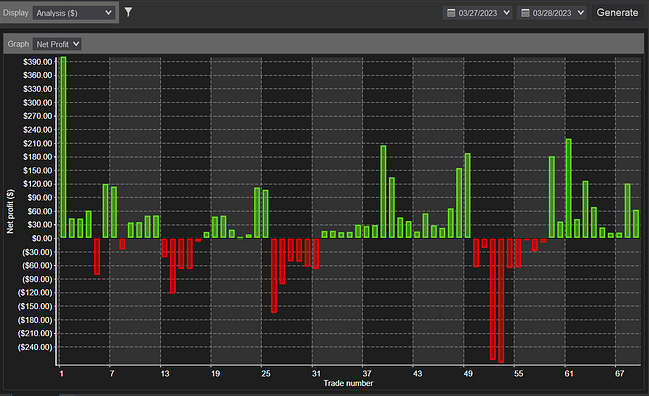
Task: Click the calendar icon beside 03/27/2023
Action: click(451, 13)
